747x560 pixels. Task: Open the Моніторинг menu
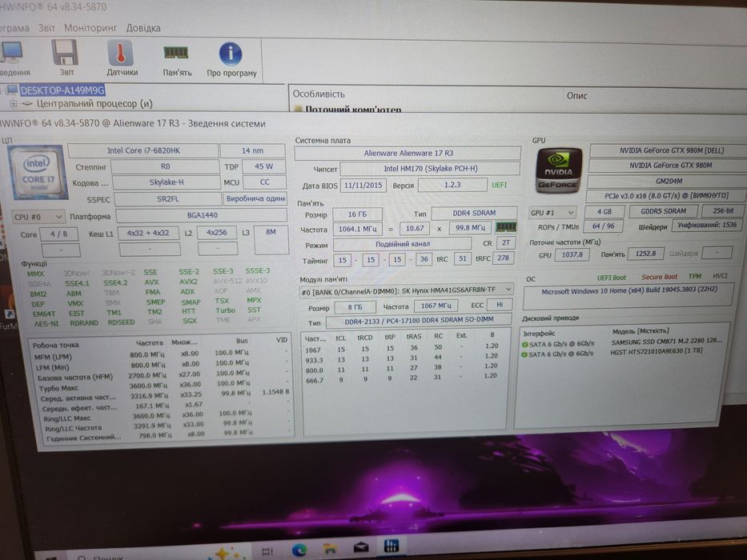[x=90, y=28]
